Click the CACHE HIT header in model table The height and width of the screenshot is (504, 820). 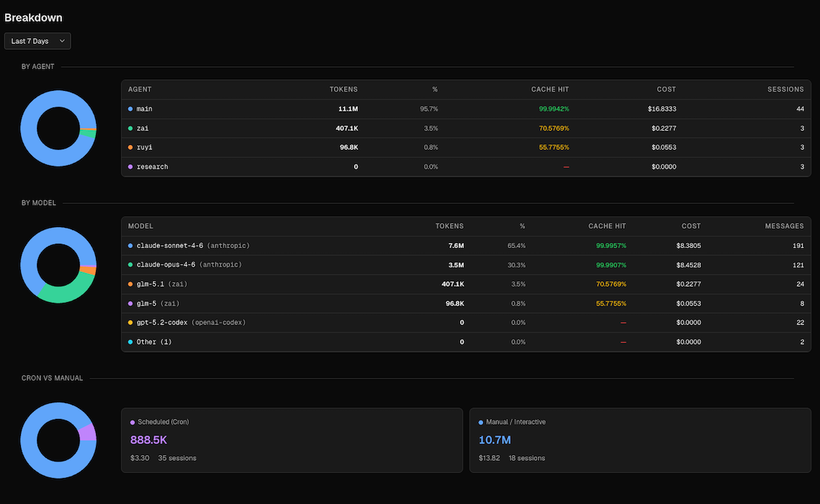tap(607, 226)
